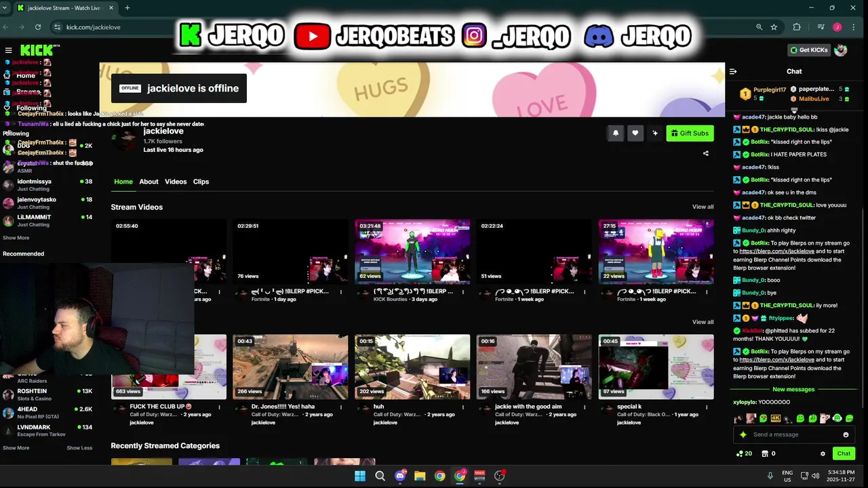Click Show Less under Recommended list

point(79,448)
